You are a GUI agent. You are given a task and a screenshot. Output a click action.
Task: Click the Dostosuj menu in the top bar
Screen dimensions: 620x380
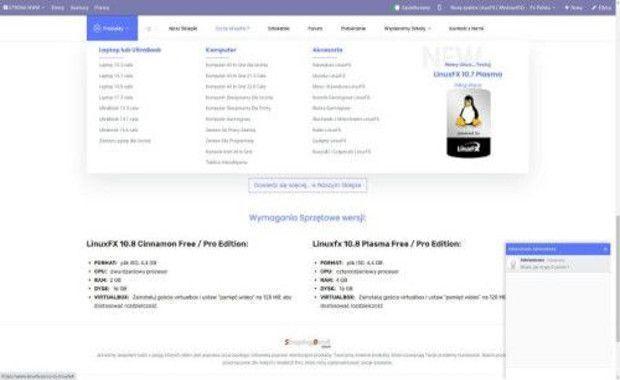coord(79,8)
